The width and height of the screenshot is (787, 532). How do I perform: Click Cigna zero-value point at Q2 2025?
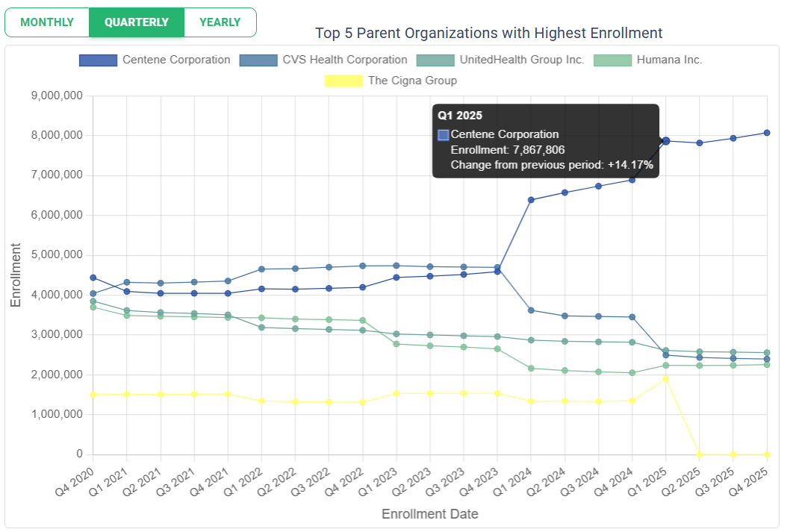pyautogui.click(x=700, y=454)
